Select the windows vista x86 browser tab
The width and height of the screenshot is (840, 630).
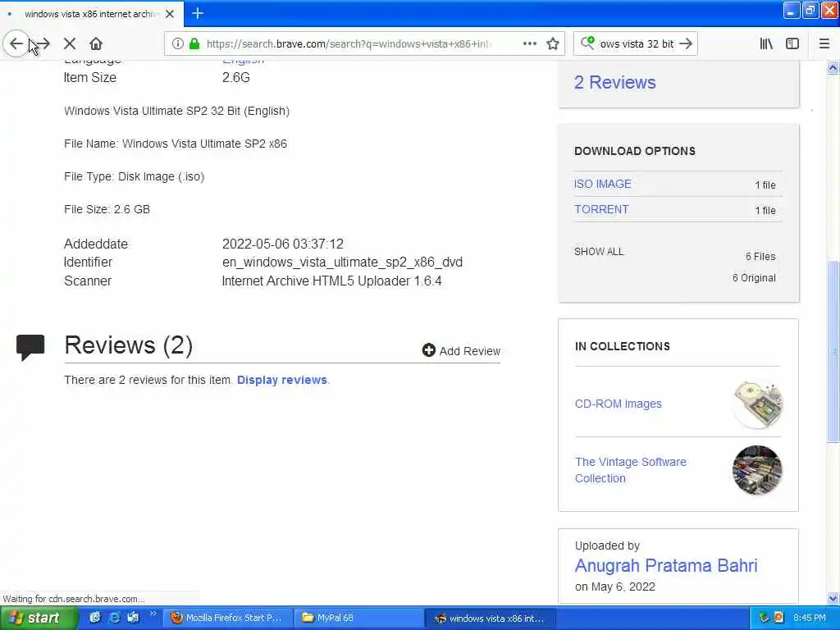[92, 14]
